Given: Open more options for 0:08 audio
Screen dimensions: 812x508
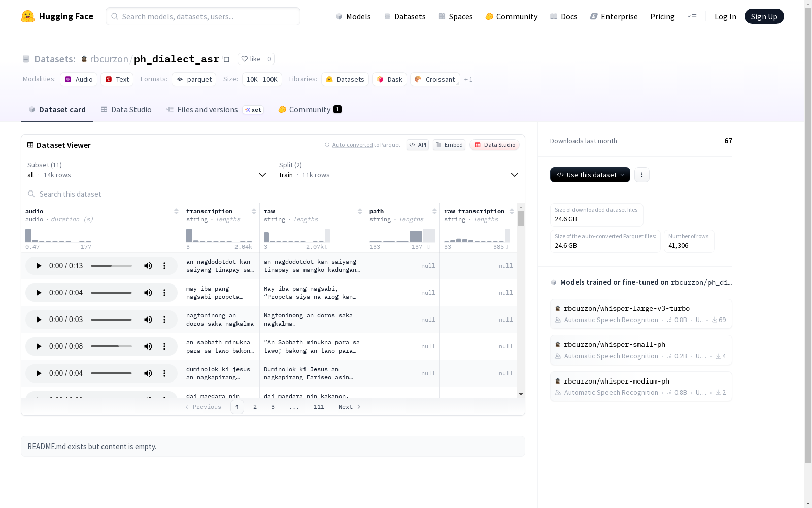Looking at the screenshot, I should point(164,346).
